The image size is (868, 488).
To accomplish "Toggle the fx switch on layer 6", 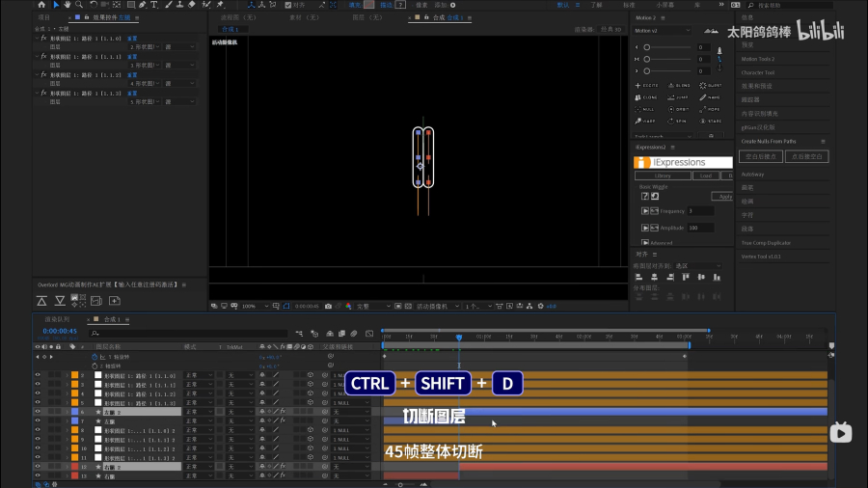I will [x=283, y=412].
